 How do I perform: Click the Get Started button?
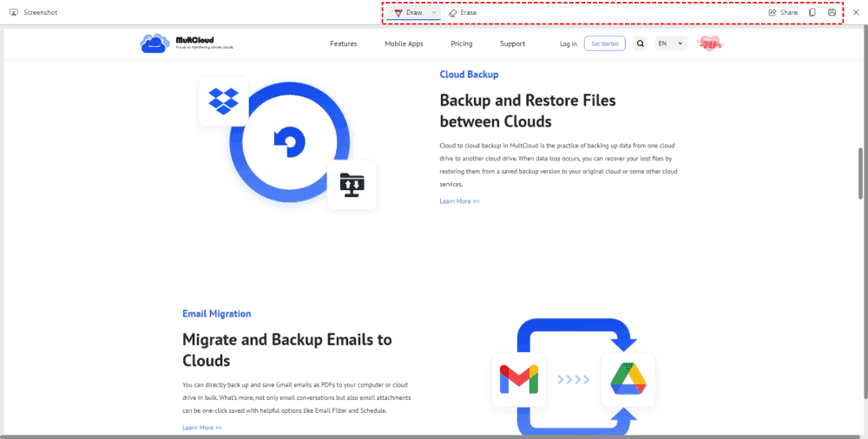(604, 43)
